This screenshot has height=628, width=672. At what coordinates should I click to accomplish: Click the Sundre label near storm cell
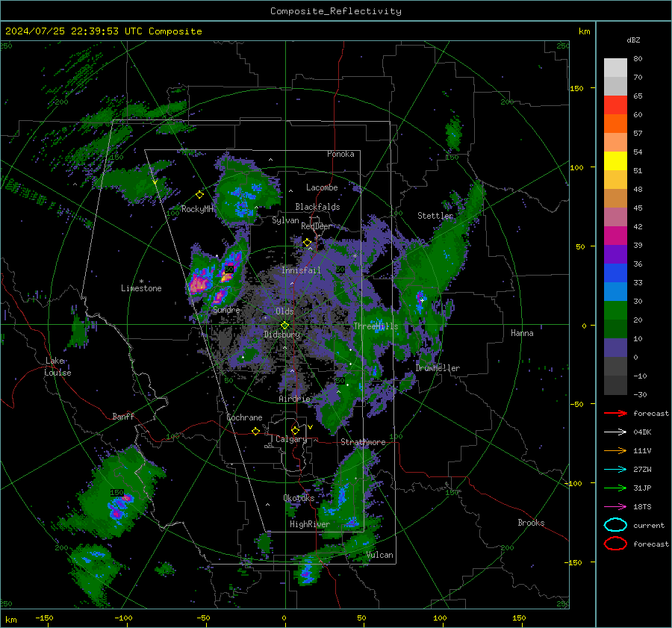(x=226, y=310)
